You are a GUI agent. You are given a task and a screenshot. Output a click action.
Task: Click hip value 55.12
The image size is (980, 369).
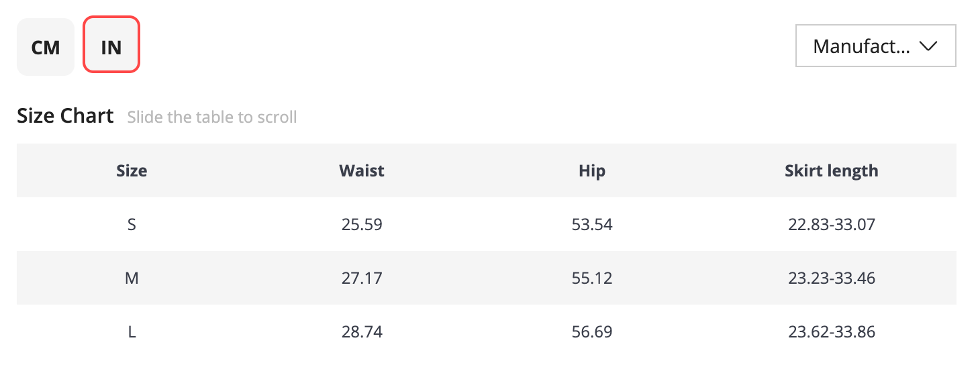(x=592, y=278)
